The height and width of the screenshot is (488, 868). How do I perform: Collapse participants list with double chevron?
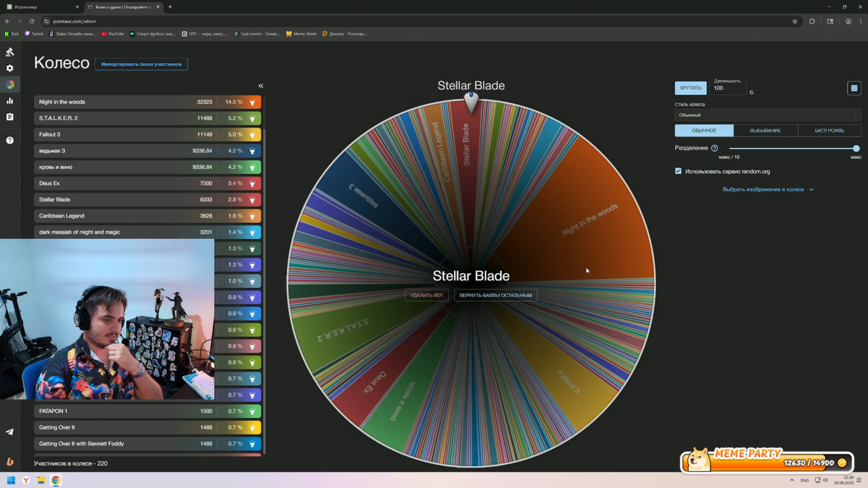(x=261, y=86)
